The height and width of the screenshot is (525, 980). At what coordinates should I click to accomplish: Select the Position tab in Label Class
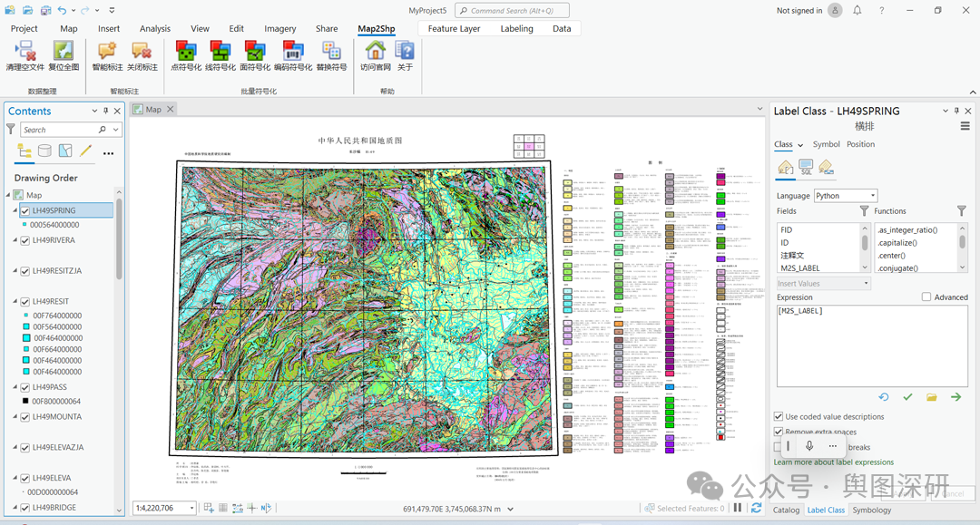point(860,144)
